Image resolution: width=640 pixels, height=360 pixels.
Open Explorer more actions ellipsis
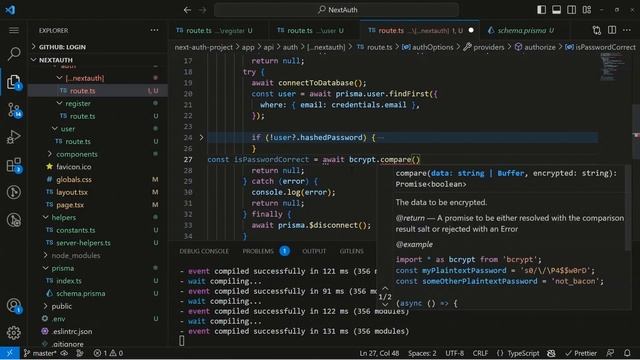(x=154, y=30)
